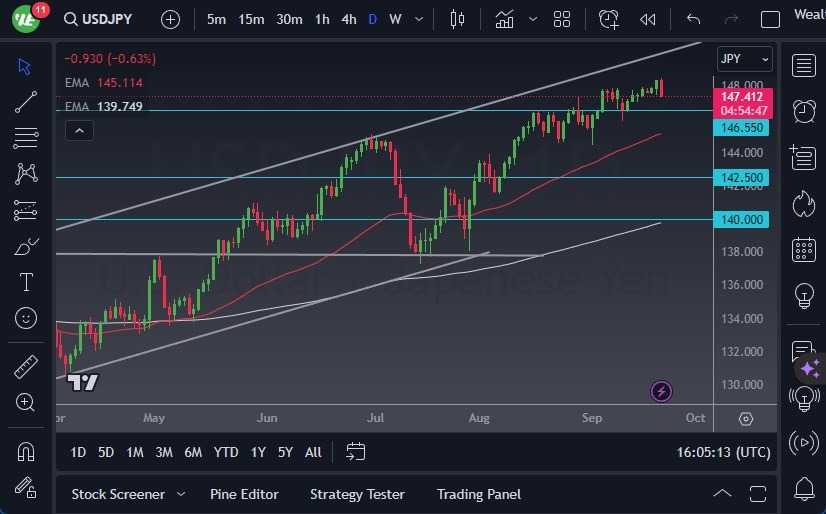Open the Fibonacci retracement tool
The width and height of the screenshot is (826, 514).
coord(26,137)
